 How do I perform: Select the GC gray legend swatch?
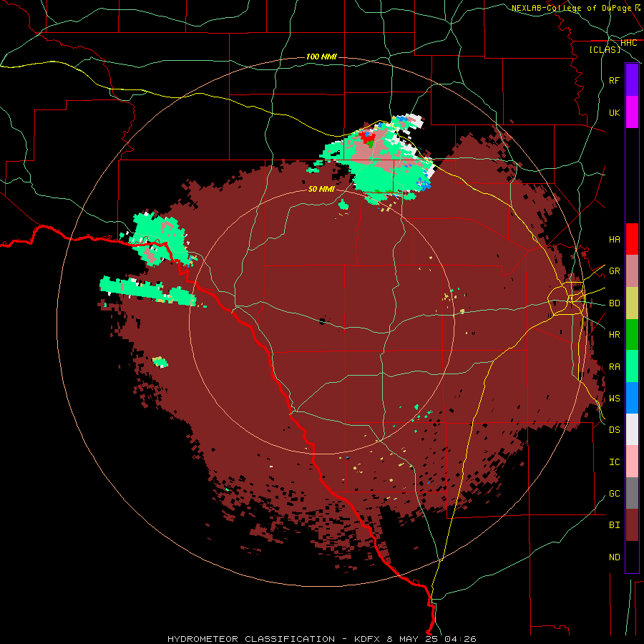tap(632, 493)
